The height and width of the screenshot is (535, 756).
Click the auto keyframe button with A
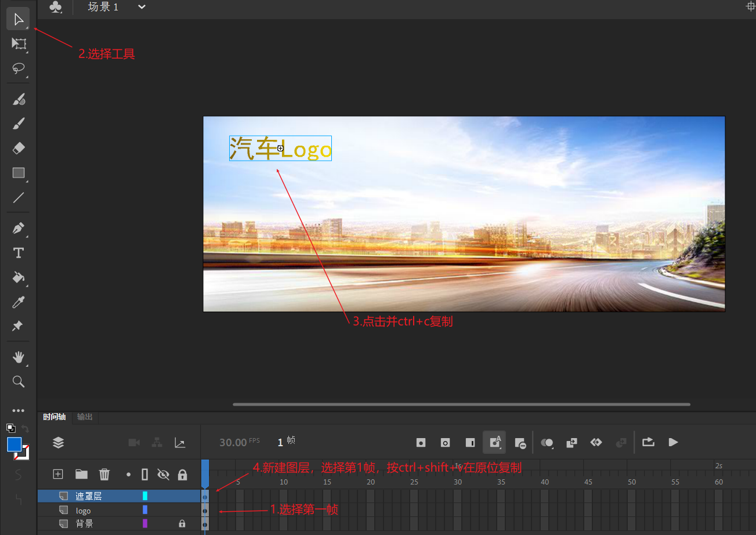[x=494, y=442]
